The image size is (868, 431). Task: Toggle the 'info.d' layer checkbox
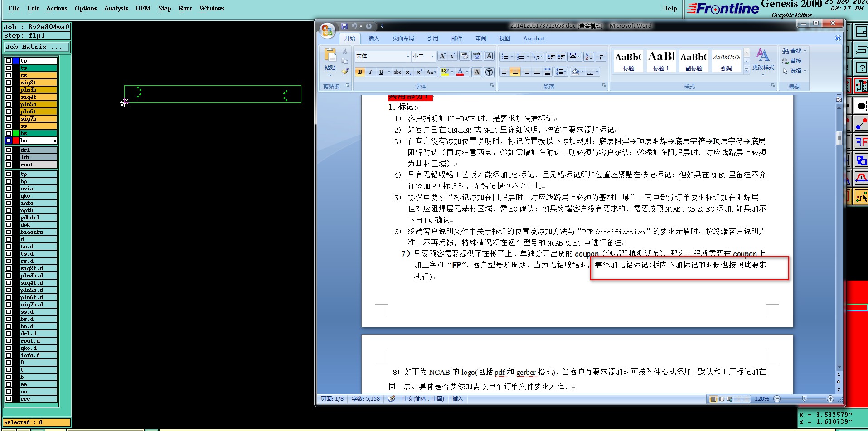(8, 355)
